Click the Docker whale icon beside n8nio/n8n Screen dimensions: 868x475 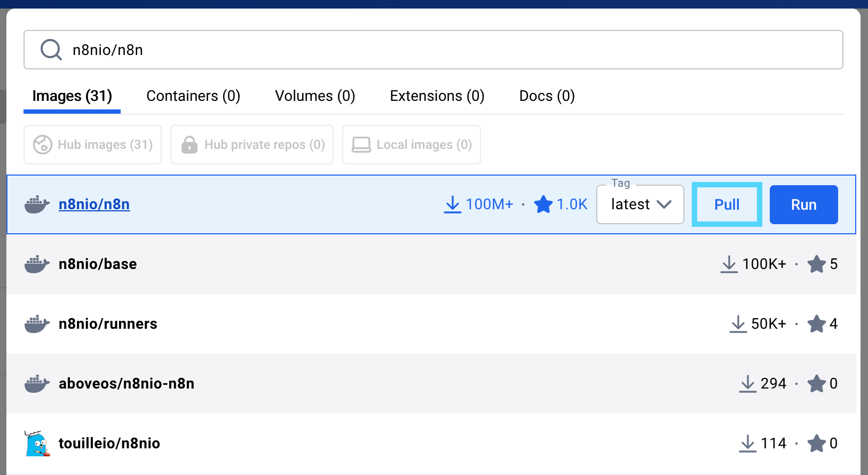tap(37, 204)
